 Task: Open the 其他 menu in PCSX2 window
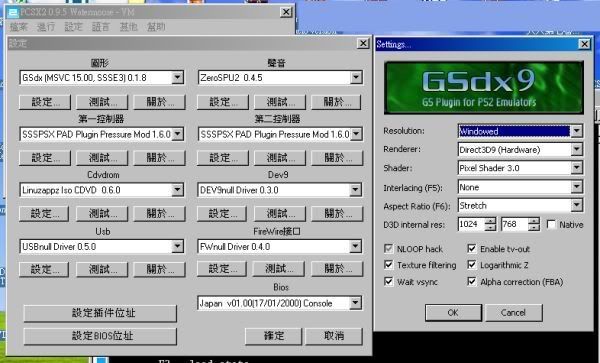point(128,27)
